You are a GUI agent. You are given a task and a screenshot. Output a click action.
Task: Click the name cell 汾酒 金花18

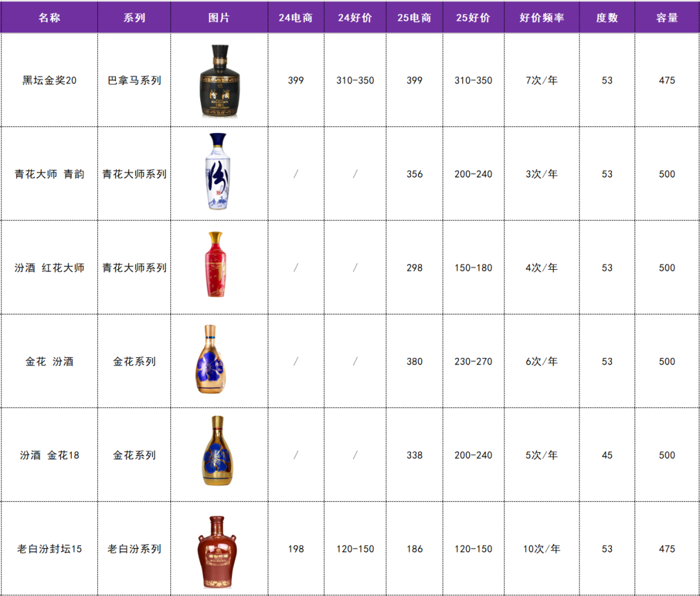[49, 455]
